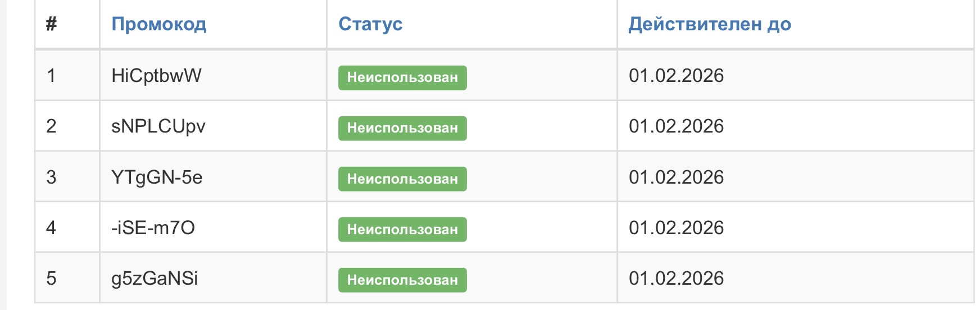
Task: Click the Неиспользован badge for HiCptbwW
Action: click(402, 77)
